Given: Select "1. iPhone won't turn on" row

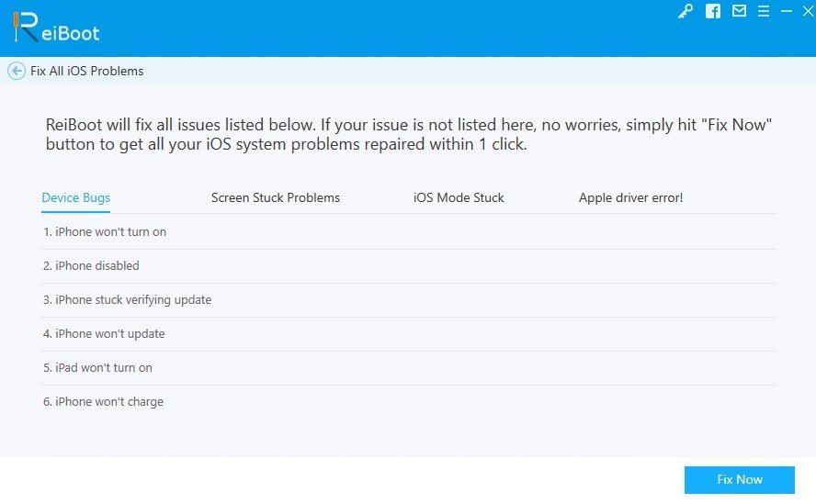Looking at the screenshot, I should click(x=409, y=232).
